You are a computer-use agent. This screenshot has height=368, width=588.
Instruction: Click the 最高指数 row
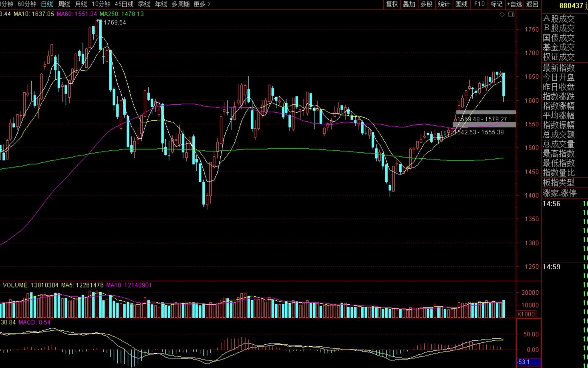tap(559, 154)
